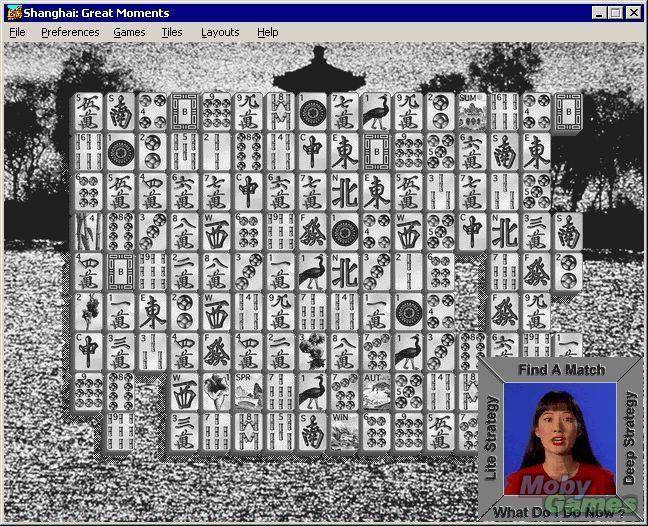Select the SPR spring season tile
648x526 pixels.
[x=248, y=392]
